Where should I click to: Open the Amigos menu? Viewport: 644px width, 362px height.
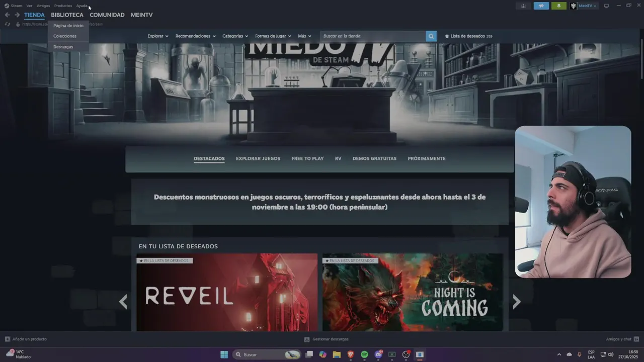[x=43, y=6]
